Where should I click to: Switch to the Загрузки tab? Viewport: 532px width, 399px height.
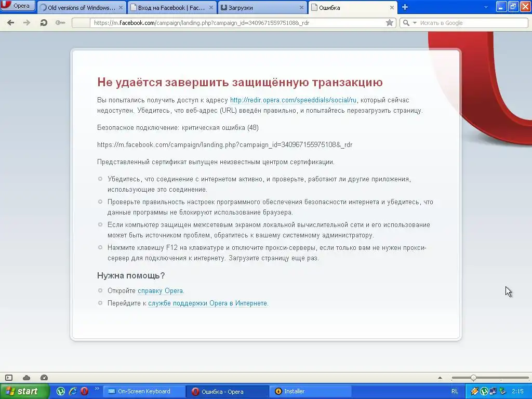click(262, 7)
